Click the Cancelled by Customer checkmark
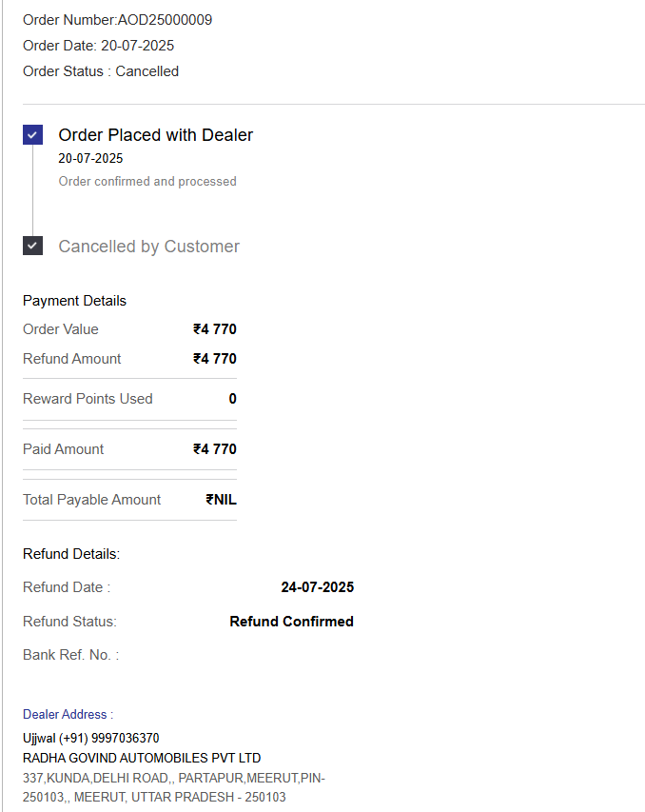The width and height of the screenshot is (645, 812). (32, 246)
